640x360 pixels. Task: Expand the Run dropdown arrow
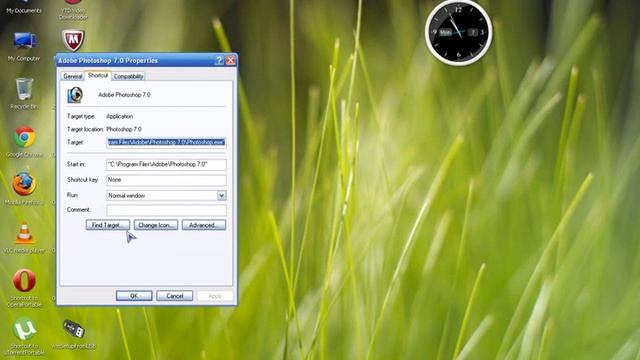click(x=221, y=196)
